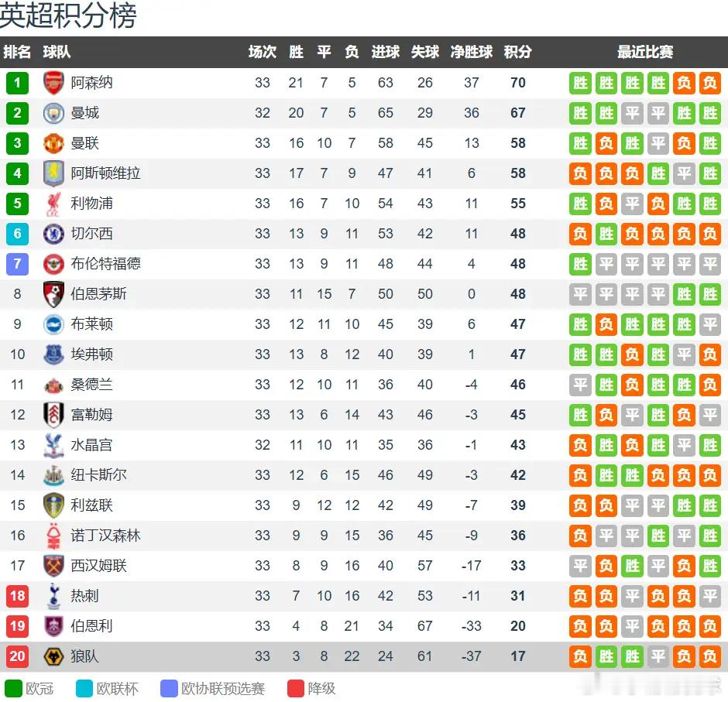Image resolution: width=728 pixels, height=702 pixels.
Task: Click the Aston Villa crest icon
Action: coord(53,173)
